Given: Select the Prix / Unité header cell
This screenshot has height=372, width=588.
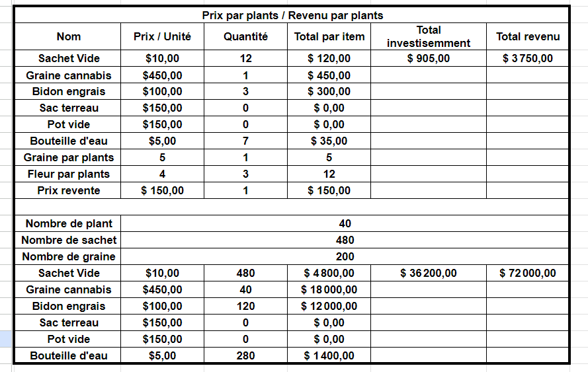Looking at the screenshot, I should pos(162,37).
